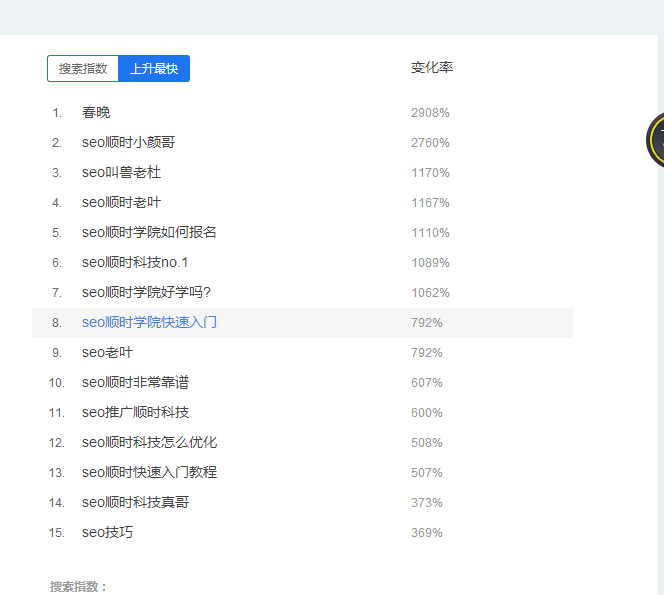The width and height of the screenshot is (664, 595).
Task: Open seo顺时学院如何报名 entry
Action: point(149,233)
